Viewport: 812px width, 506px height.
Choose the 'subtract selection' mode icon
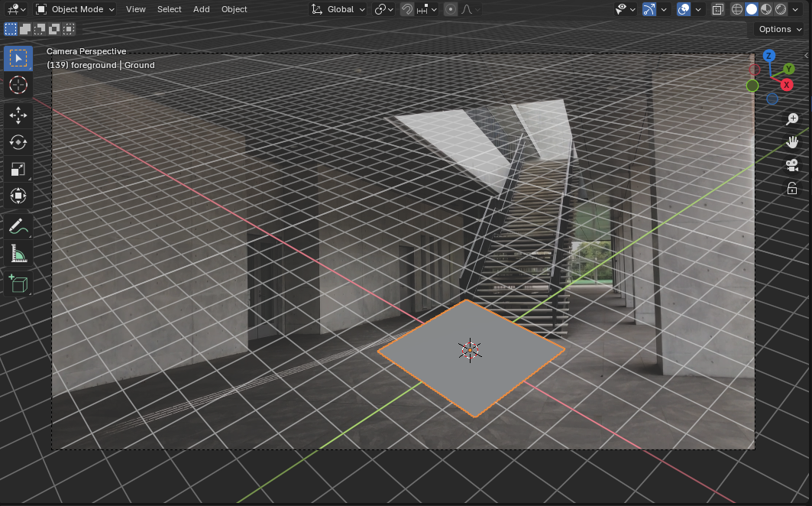click(x=40, y=29)
